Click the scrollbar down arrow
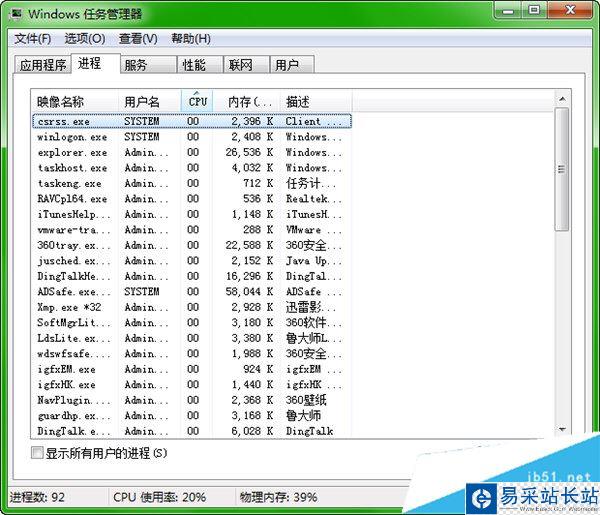This screenshot has height=515, width=600. [562, 429]
